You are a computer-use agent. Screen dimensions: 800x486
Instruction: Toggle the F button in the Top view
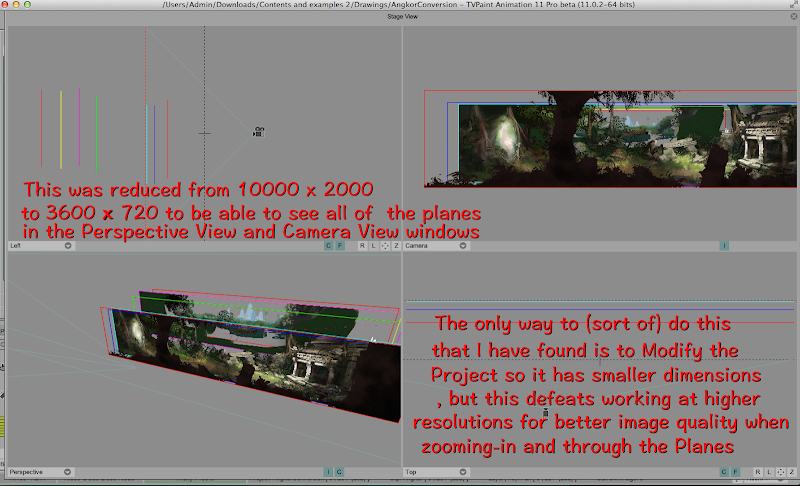click(735, 472)
